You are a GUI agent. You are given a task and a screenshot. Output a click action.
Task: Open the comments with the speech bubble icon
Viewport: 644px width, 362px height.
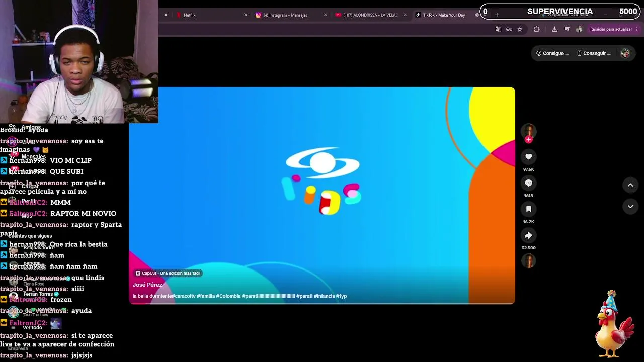[528, 183]
